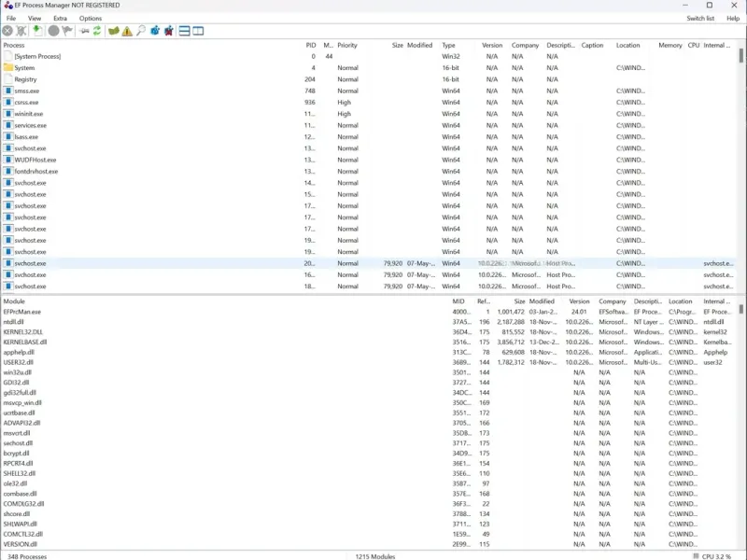Image resolution: width=747 pixels, height=560 pixels.
Task: Sort processes by the Process column header
Action: pyautogui.click(x=14, y=45)
